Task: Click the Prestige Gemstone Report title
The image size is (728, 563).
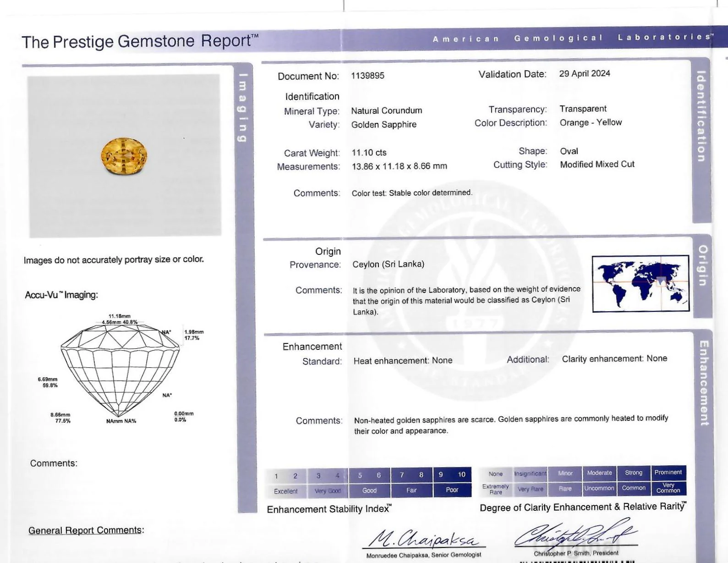Action: pyautogui.click(x=140, y=41)
